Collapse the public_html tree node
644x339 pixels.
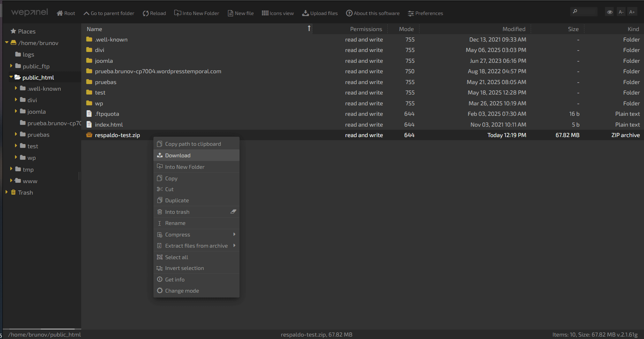click(11, 77)
